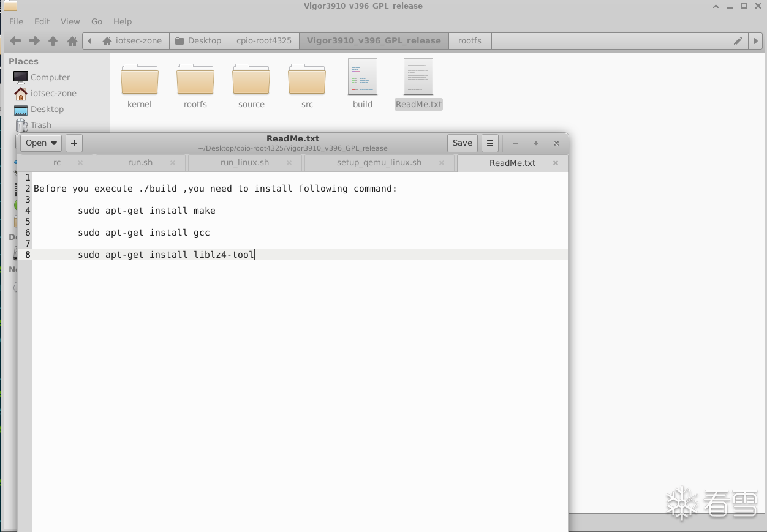
Task: Open the editor's Open dropdown
Action: pyautogui.click(x=41, y=143)
